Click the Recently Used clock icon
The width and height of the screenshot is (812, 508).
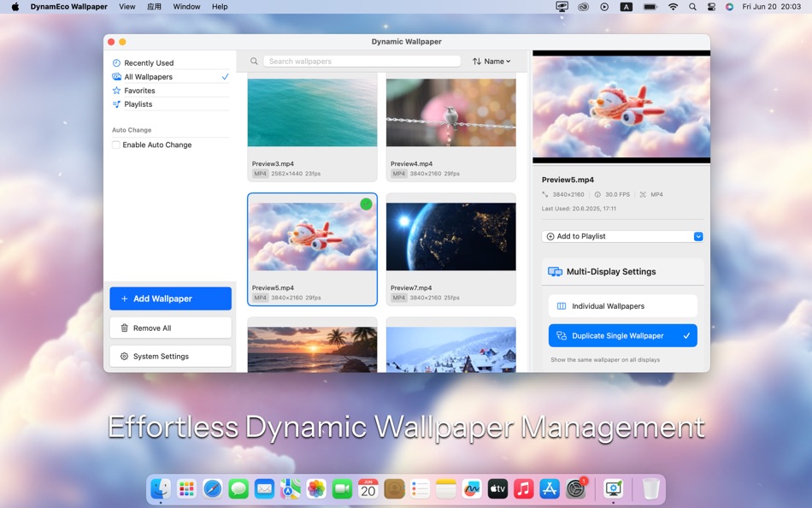(x=116, y=62)
